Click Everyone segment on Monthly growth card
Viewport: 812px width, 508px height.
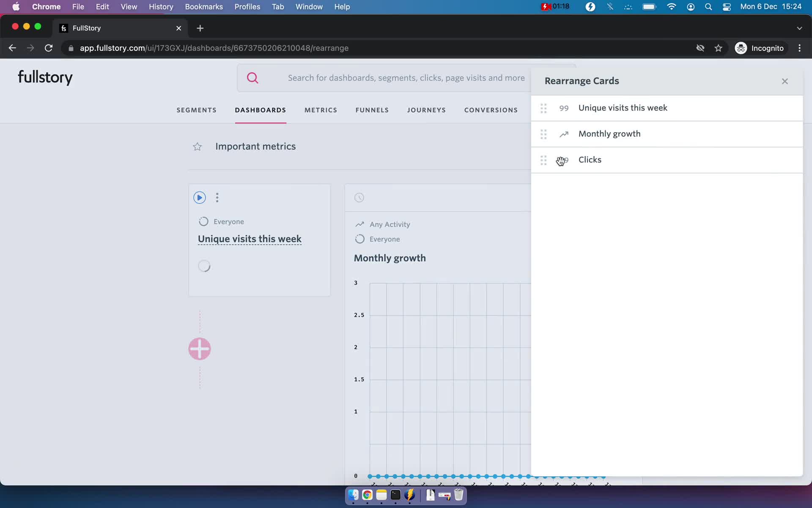(x=384, y=239)
